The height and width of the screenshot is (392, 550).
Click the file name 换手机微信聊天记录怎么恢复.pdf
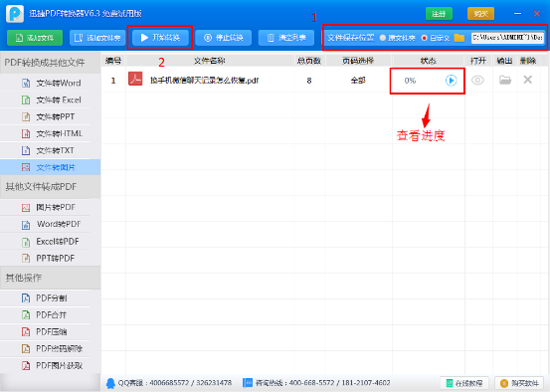pos(204,81)
